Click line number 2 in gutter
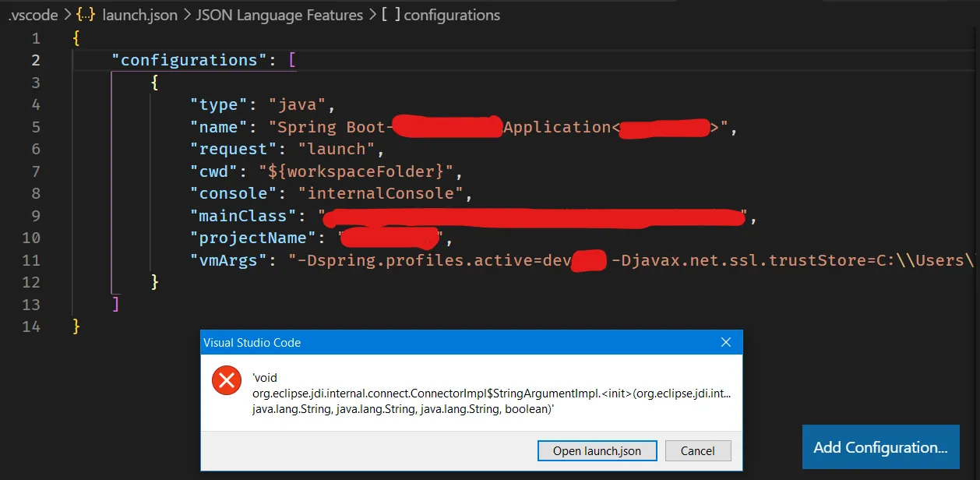Image resolution: width=980 pixels, height=480 pixels. pos(36,60)
